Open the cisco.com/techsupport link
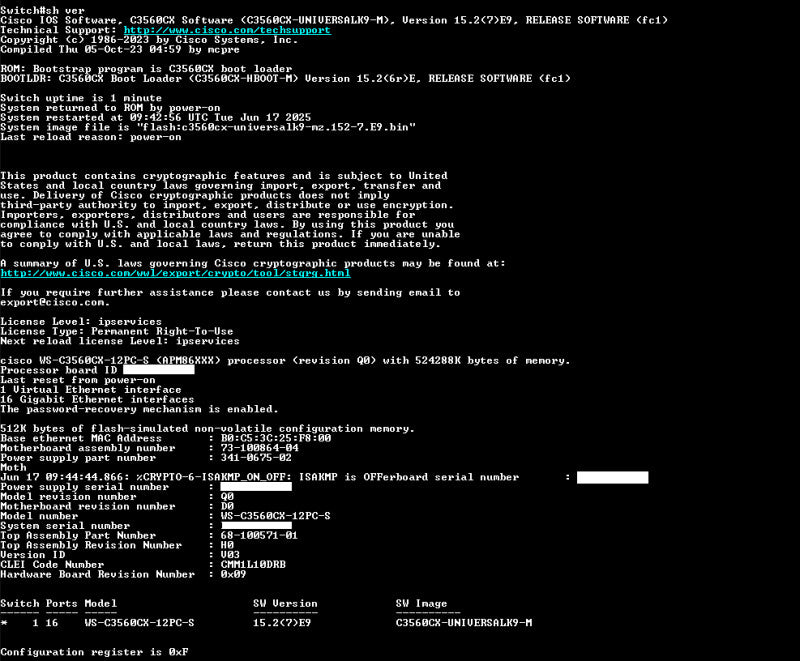Viewport: 800px width, 661px height. [x=227, y=30]
